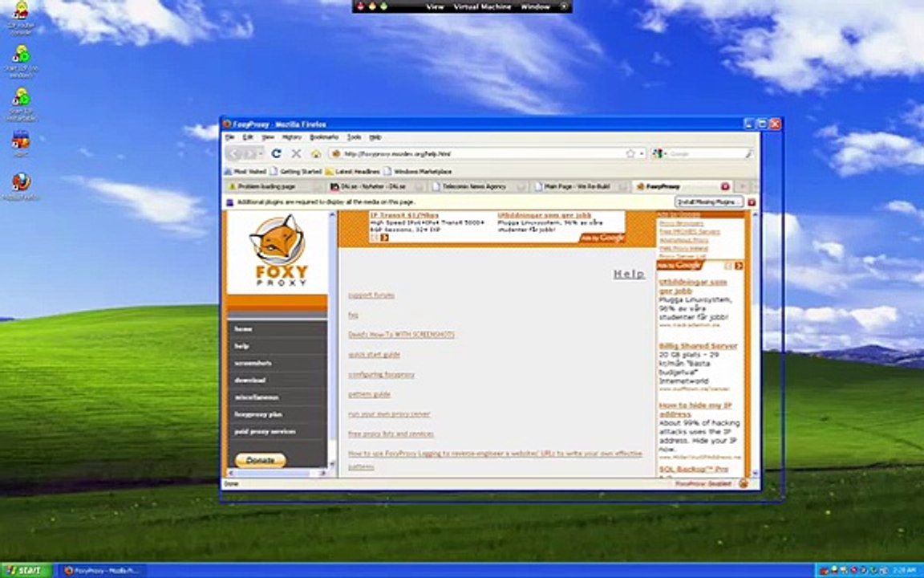The height and width of the screenshot is (578, 924).
Task: Reload the page with the refresh icon
Action: 276,153
